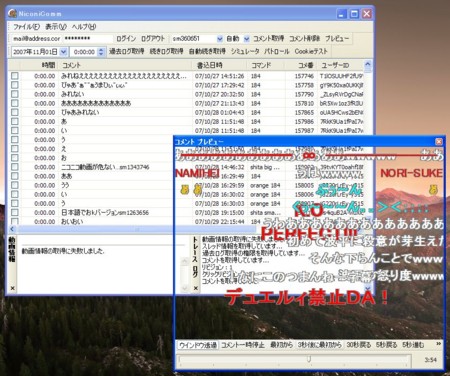
Task: Select the checkbox beside おいおい
Action: (14, 221)
